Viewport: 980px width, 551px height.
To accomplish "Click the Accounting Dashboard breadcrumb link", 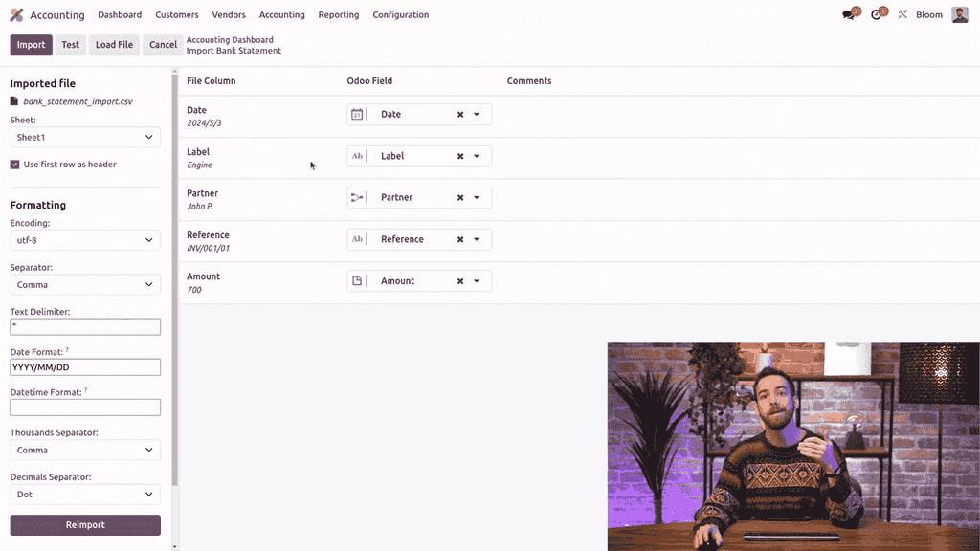I will (x=230, y=40).
